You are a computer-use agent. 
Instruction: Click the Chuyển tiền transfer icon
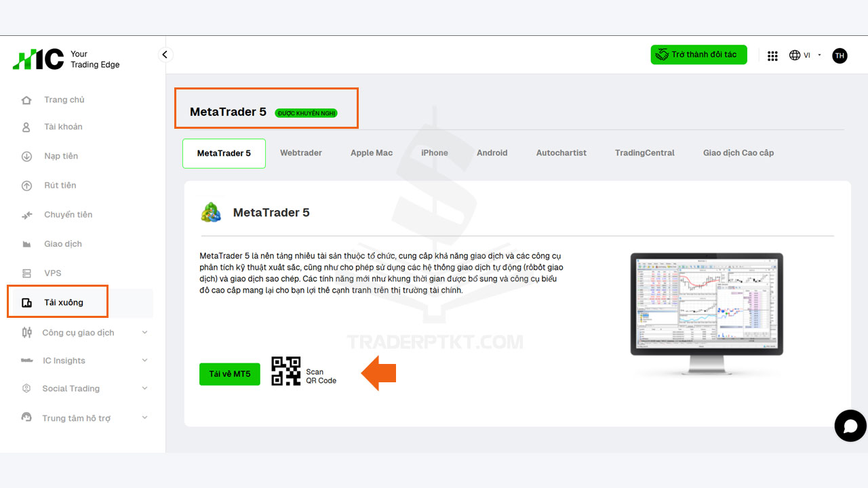coord(26,216)
